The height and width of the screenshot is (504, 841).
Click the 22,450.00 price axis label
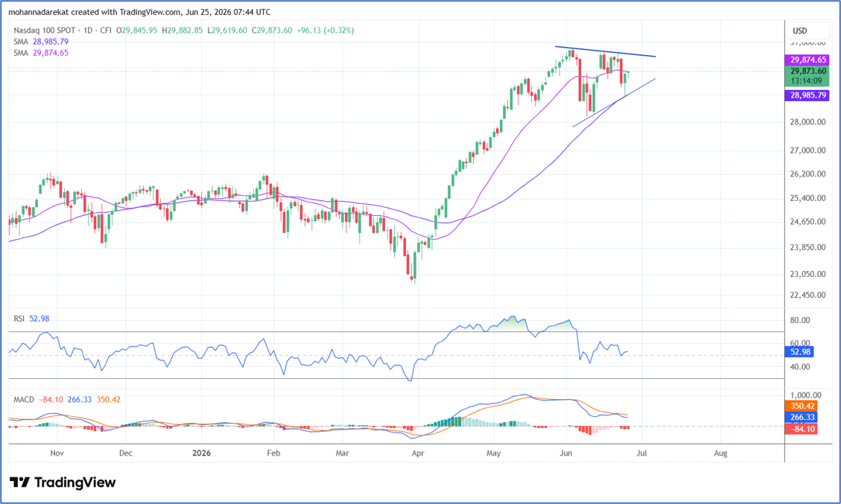(x=807, y=295)
